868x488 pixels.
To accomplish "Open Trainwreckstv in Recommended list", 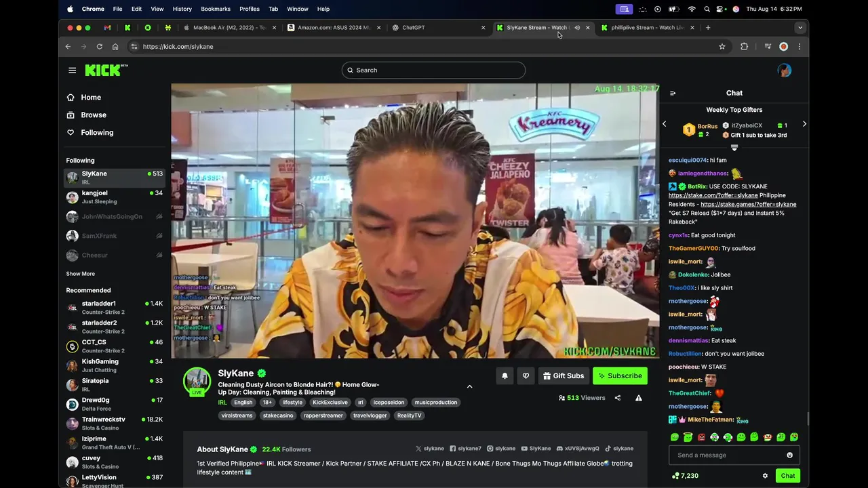I will [114, 424].
